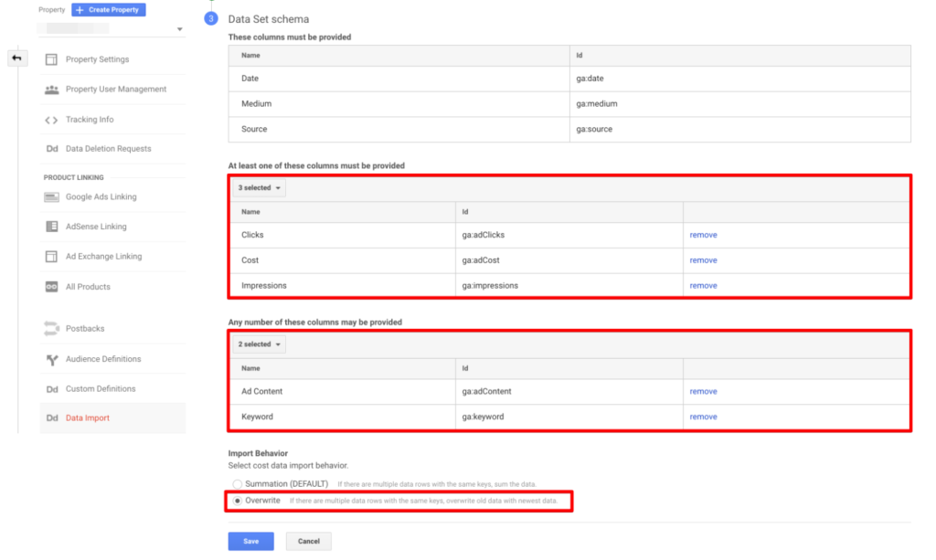Open the 2 selected columns dropdown

[259, 344]
